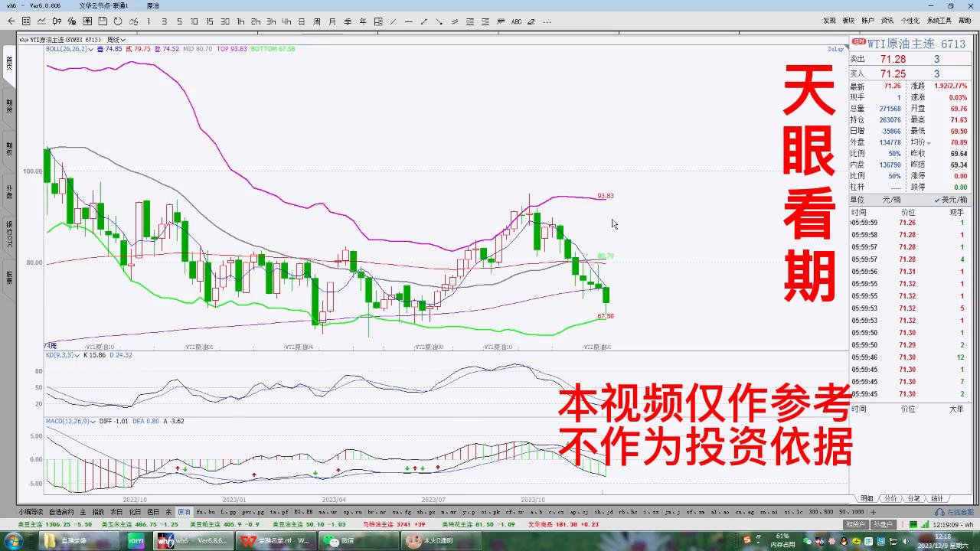
Task: Open the 板块 menu
Action: click(848, 21)
